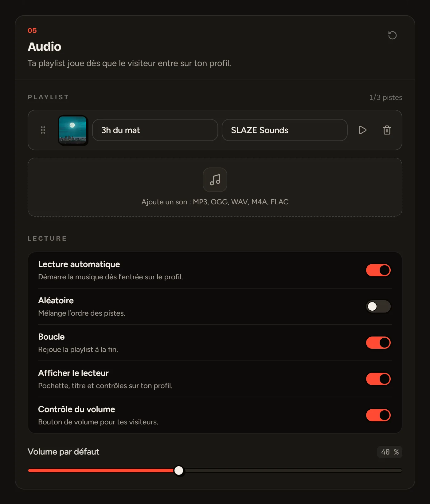Switch off Contrôle du volume toggle

click(x=378, y=415)
